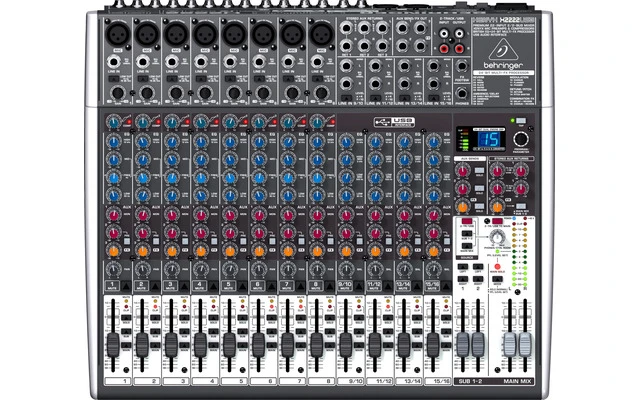This screenshot has width=640, height=400.
Task: Toggle the solo switch for aux send 1
Action: pos(480,171)
